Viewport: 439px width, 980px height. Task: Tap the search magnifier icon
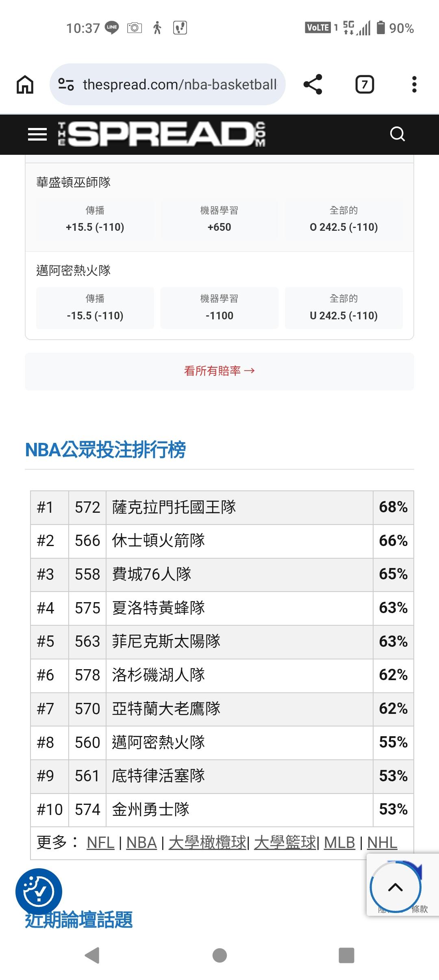coord(397,134)
